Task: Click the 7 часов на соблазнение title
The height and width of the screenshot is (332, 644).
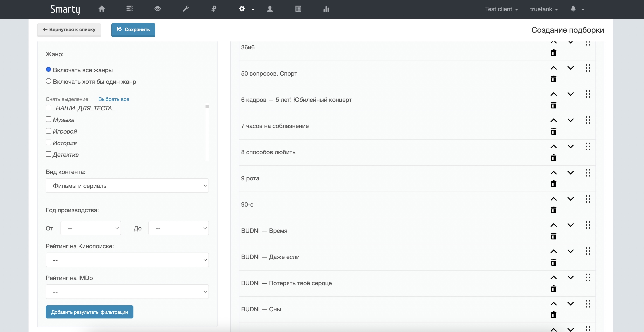Action: point(275,126)
